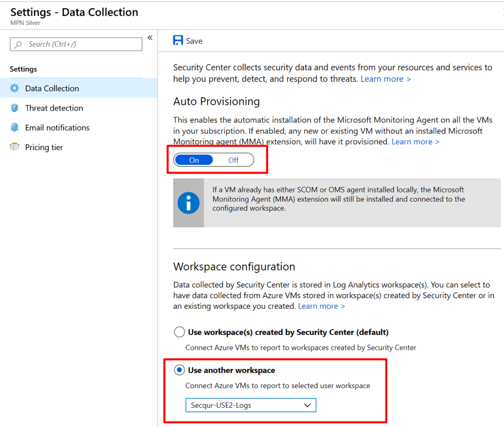Open the Settings section in the sidebar

pos(24,69)
